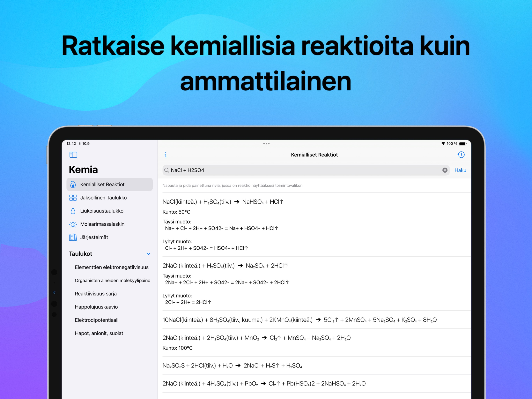532x399 pixels.
Task: Open Reaktiivisuus sarja table
Action: point(95,294)
